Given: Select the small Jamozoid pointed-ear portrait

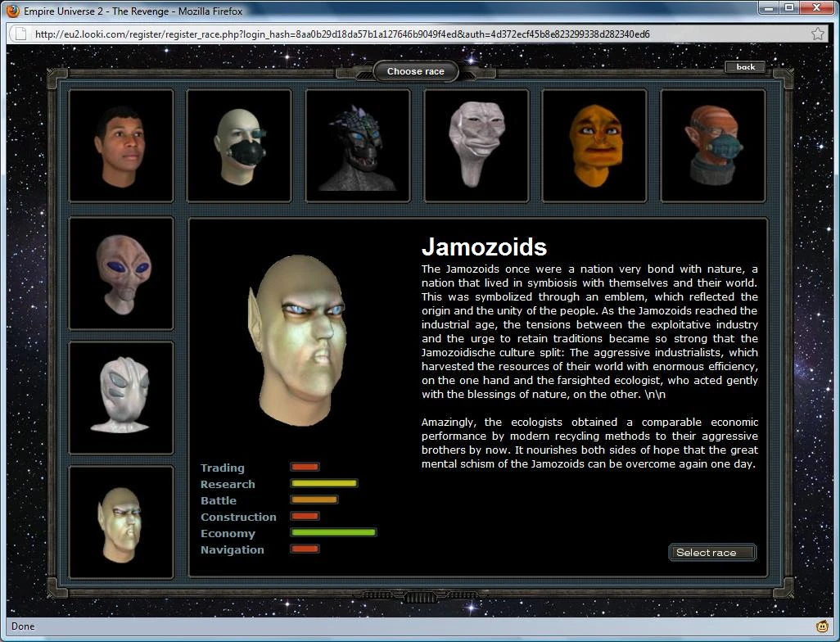Looking at the screenshot, I should (121, 522).
